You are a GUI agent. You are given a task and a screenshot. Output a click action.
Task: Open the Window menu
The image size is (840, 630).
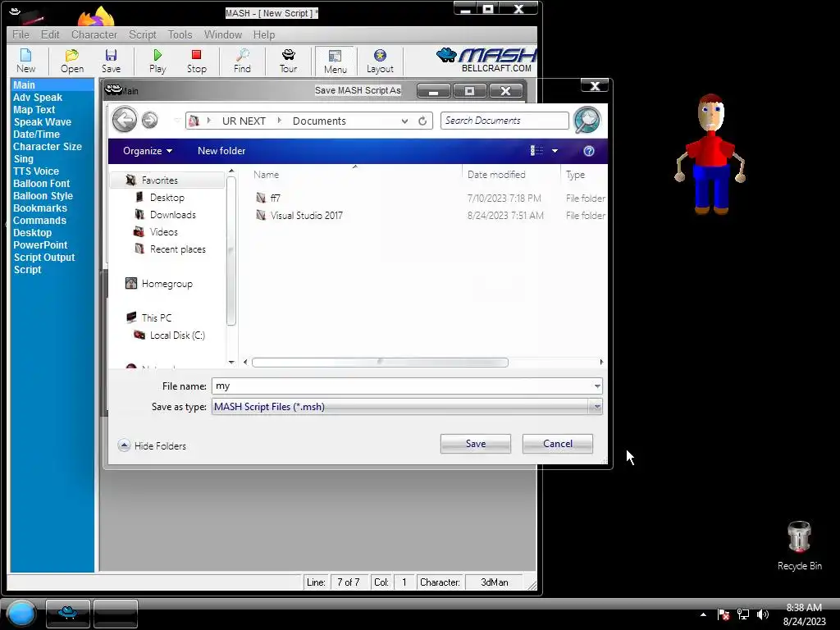(223, 34)
